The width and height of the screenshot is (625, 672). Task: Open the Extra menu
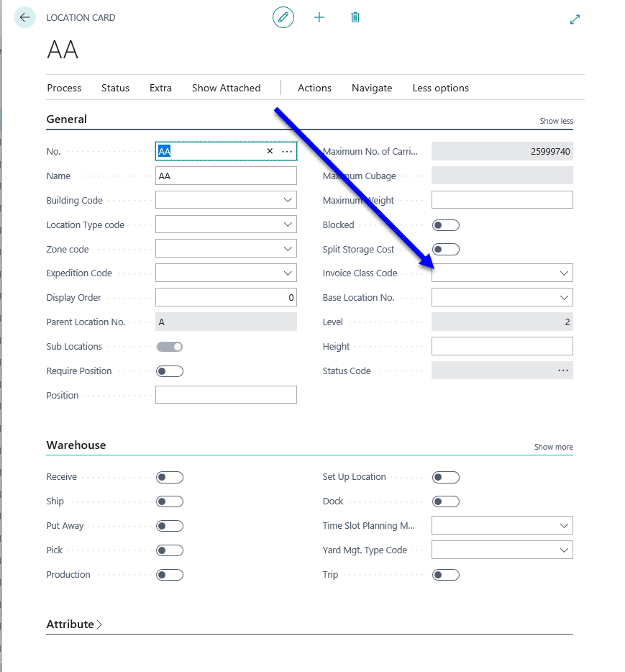point(160,88)
